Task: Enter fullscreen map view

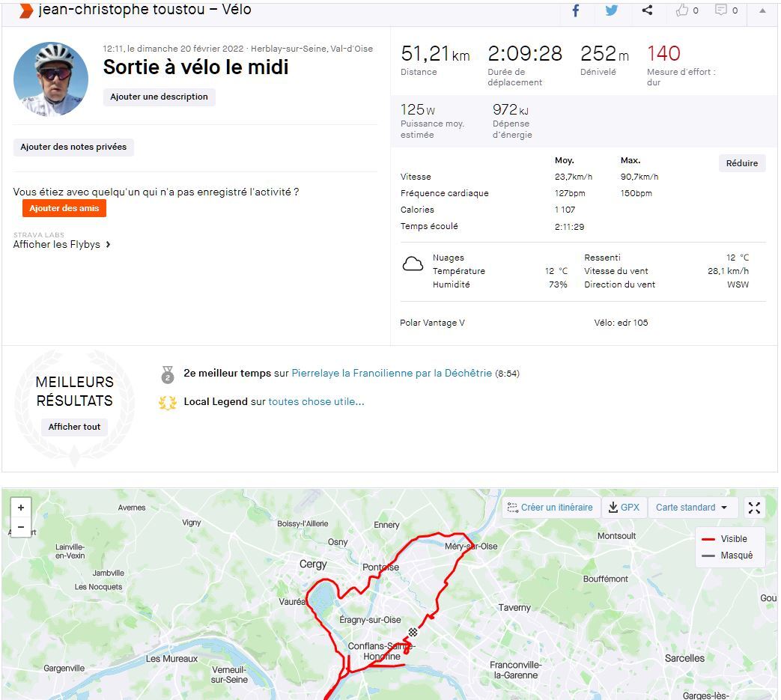Action: [x=754, y=508]
